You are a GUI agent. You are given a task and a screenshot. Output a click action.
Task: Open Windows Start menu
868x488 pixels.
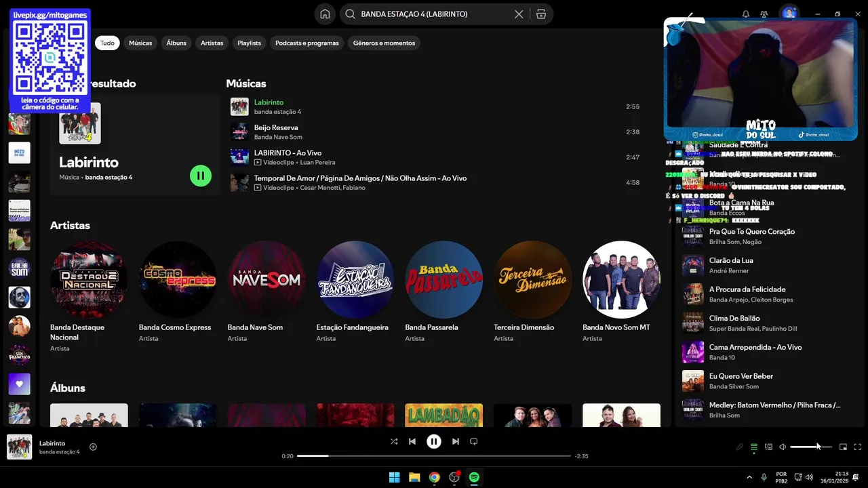pyautogui.click(x=394, y=477)
